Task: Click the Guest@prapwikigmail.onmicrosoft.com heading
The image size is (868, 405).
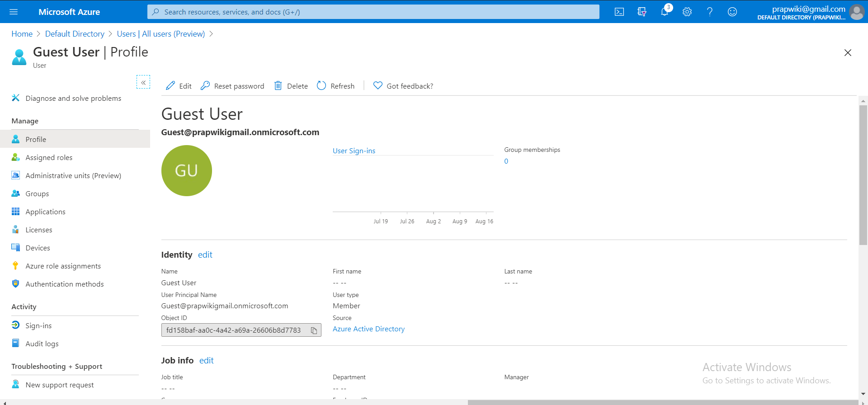Action: tap(240, 132)
